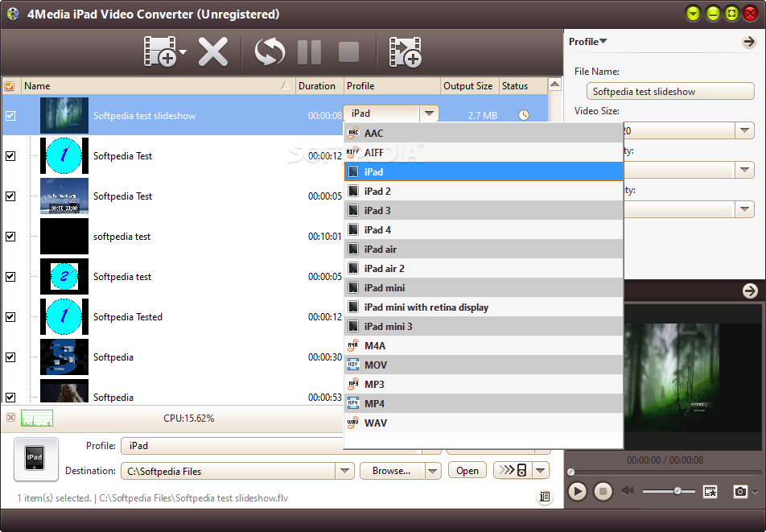This screenshot has height=532, width=766.
Task: Click the Pause toolbar icon
Action: coord(309,52)
